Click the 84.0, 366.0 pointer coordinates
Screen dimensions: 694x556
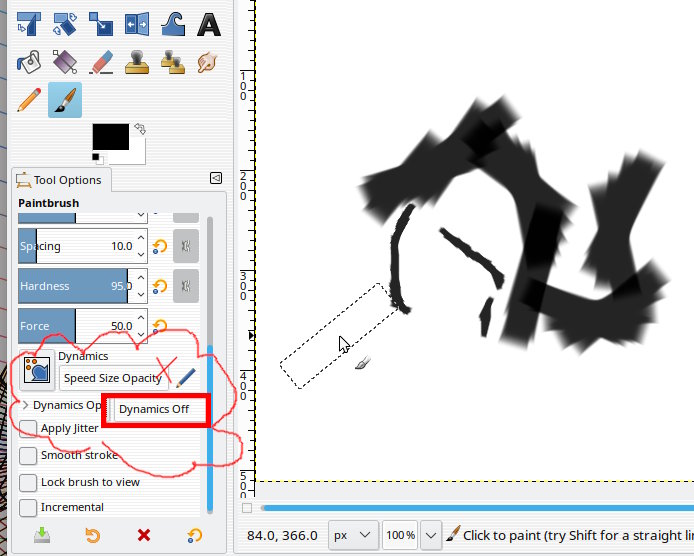point(282,536)
